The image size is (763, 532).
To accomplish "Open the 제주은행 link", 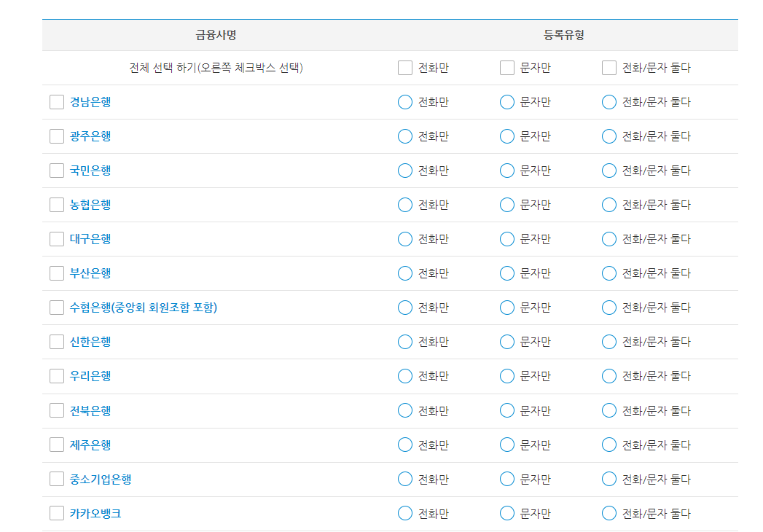I will 90,445.
